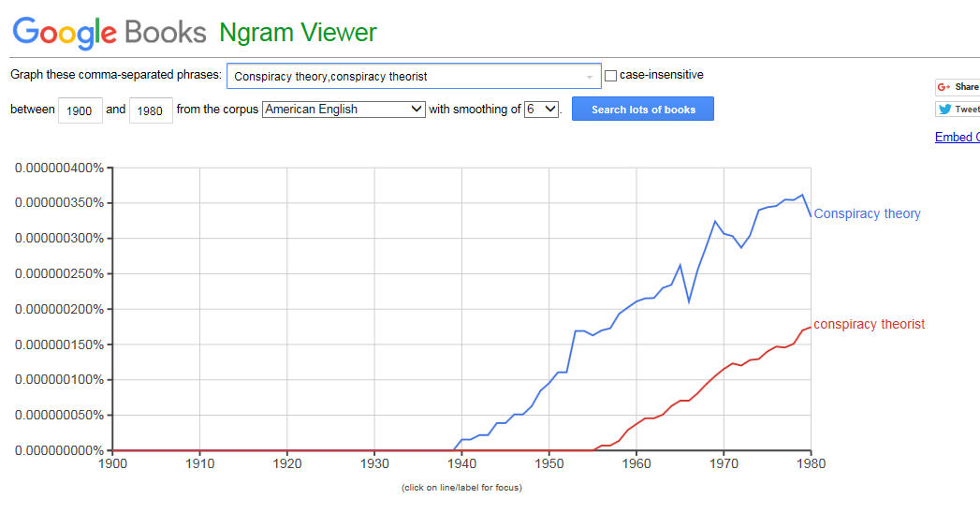The height and width of the screenshot is (513, 980).
Task: Click the blue Conspiracy theory line peak
Action: click(802, 195)
